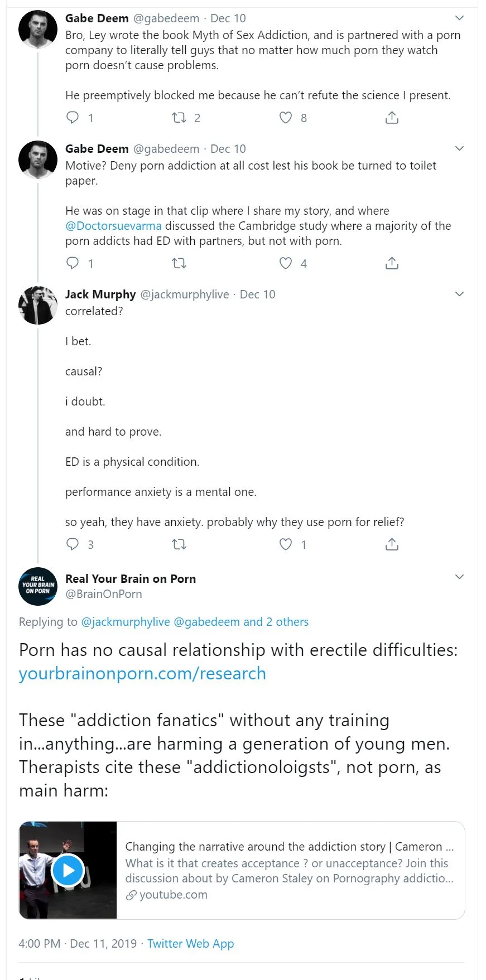Viewport: 486px width, 980px height.
Task: Open yourbrainonporn.com/research link
Action: pos(142,674)
